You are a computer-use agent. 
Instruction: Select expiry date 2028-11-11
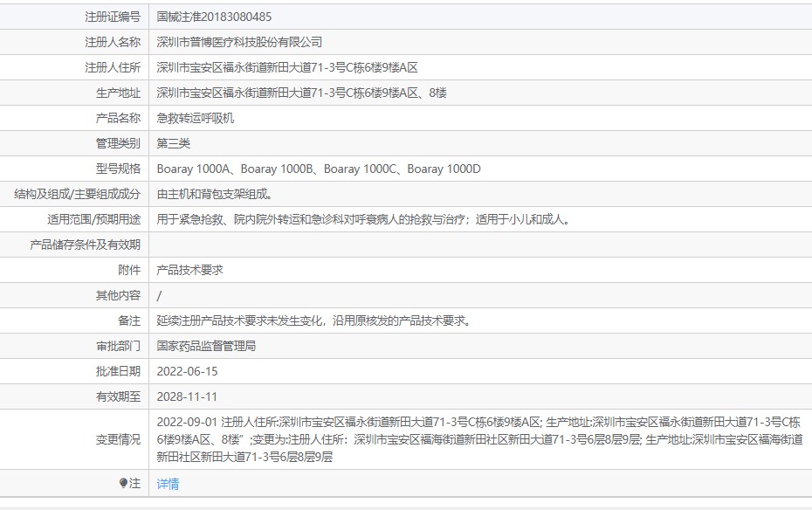pos(187,397)
